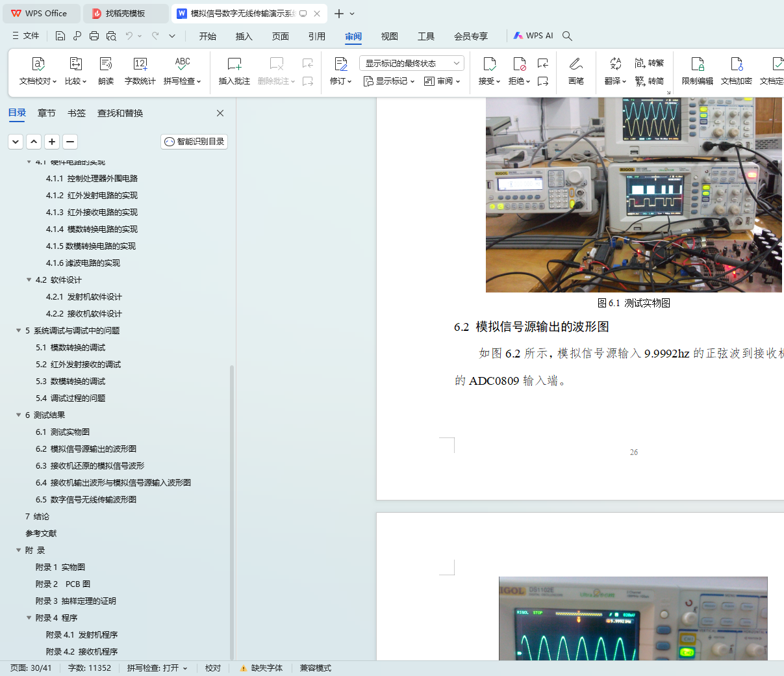Click the search magnifier icon
The width and height of the screenshot is (784, 676).
(567, 36)
